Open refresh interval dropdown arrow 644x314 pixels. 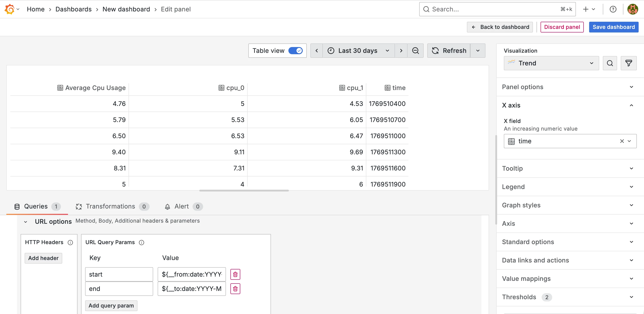click(x=478, y=51)
